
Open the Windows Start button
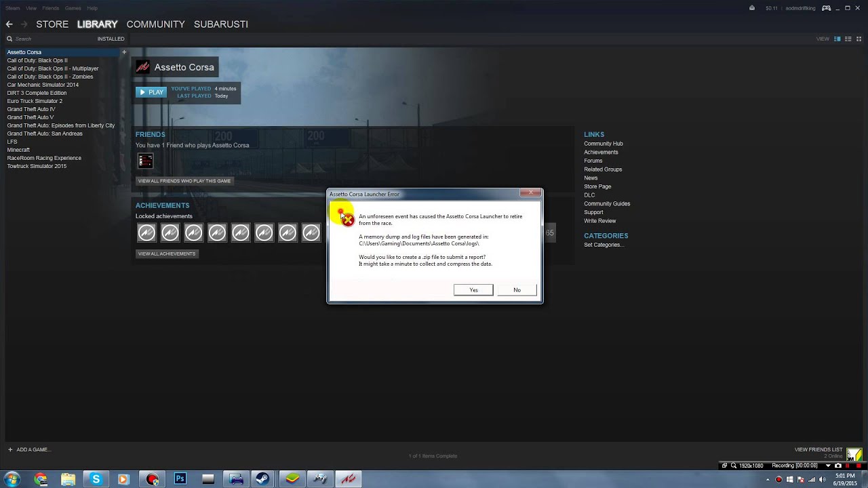point(12,479)
